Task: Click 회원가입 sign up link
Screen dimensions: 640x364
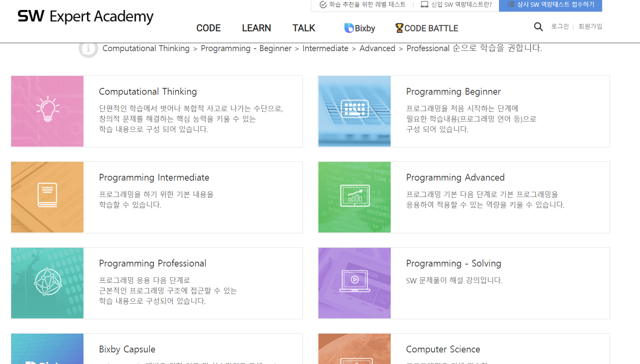Action: point(590,26)
